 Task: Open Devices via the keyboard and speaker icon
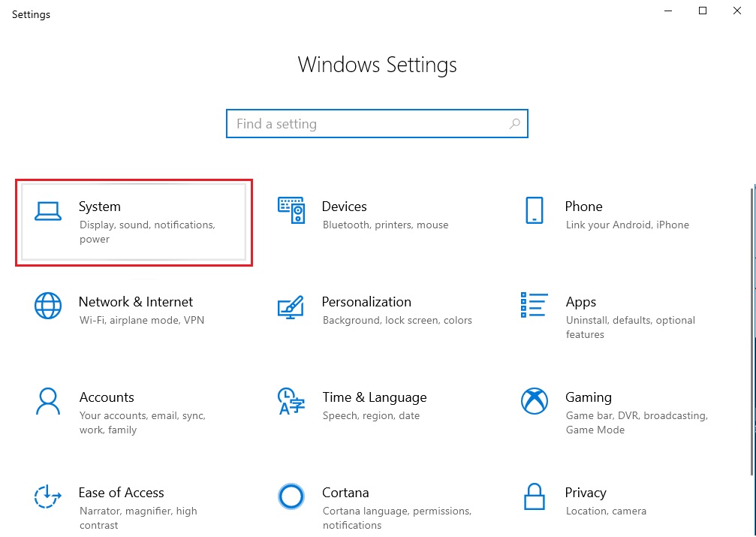pos(291,210)
